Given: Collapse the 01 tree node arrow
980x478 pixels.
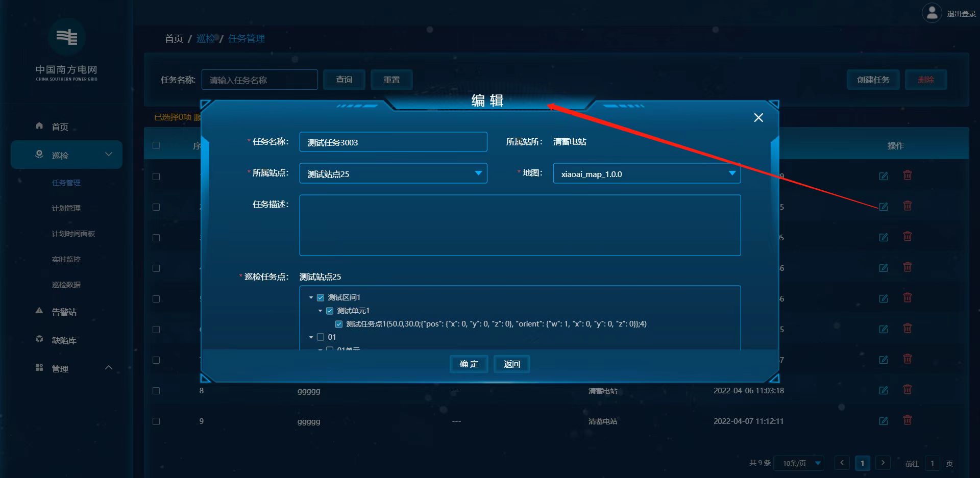Looking at the screenshot, I should pyautogui.click(x=311, y=337).
